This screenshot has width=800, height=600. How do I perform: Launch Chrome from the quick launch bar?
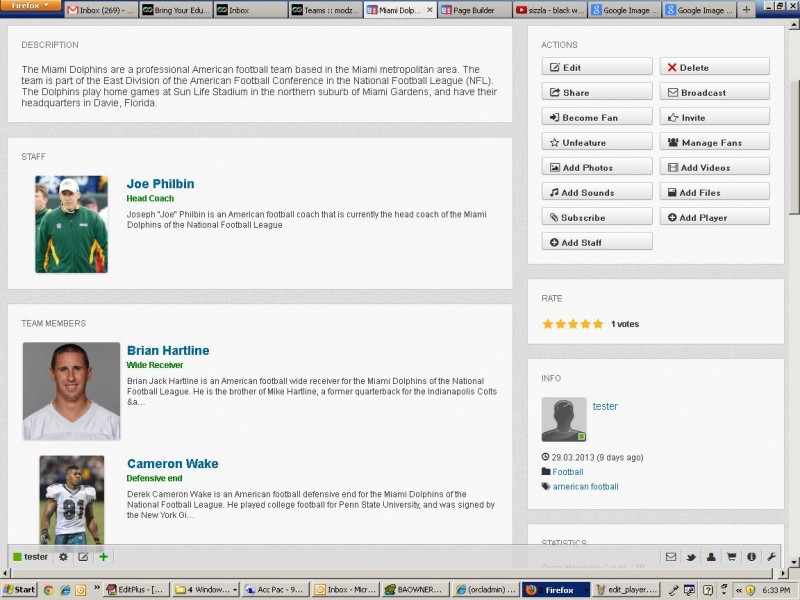tap(48, 590)
